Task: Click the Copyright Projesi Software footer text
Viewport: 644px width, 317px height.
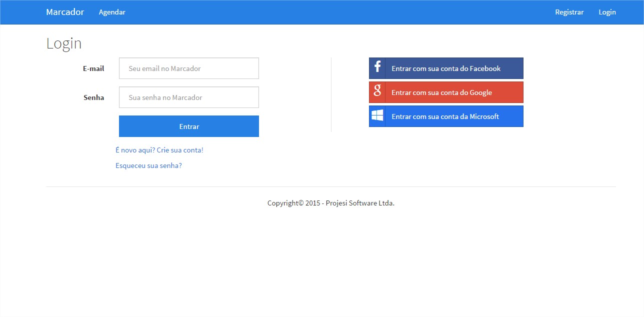Action: point(331,203)
